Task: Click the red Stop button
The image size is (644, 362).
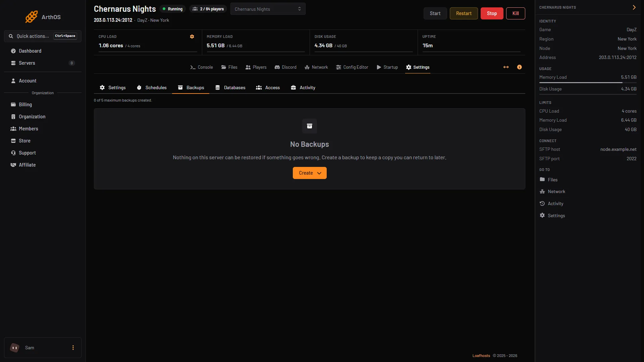Action: point(492,13)
